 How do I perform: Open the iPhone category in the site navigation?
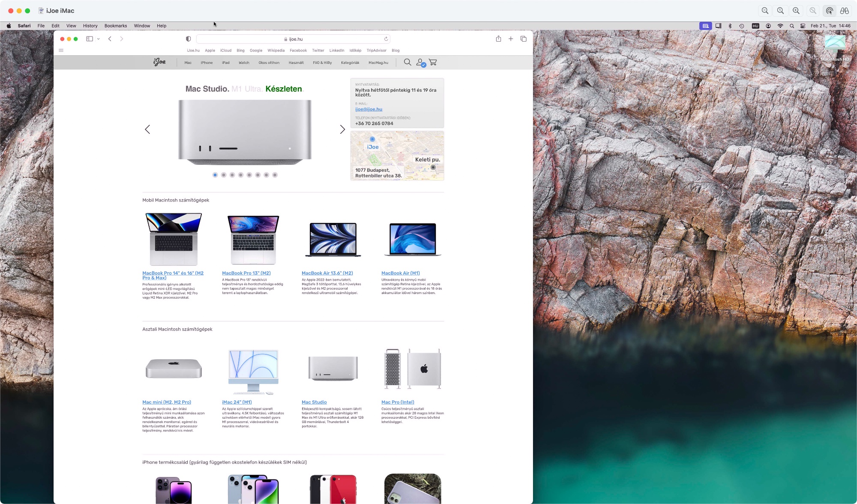(x=207, y=63)
